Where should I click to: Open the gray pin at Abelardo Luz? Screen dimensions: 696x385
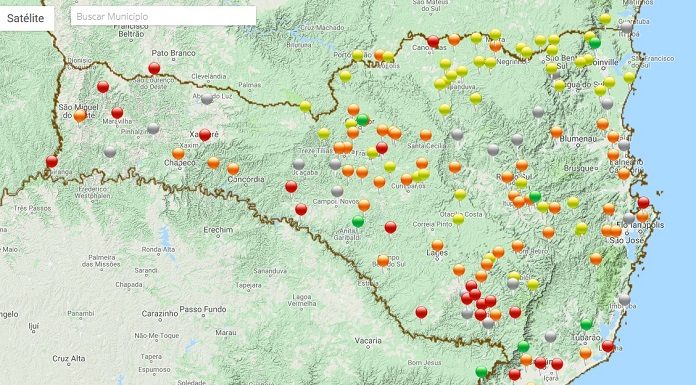(x=207, y=99)
